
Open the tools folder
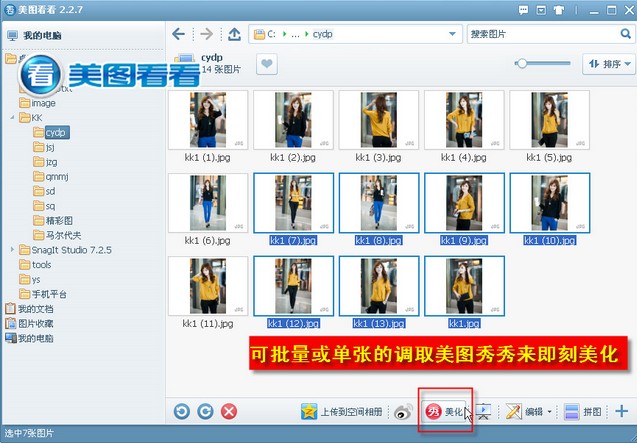(35, 265)
